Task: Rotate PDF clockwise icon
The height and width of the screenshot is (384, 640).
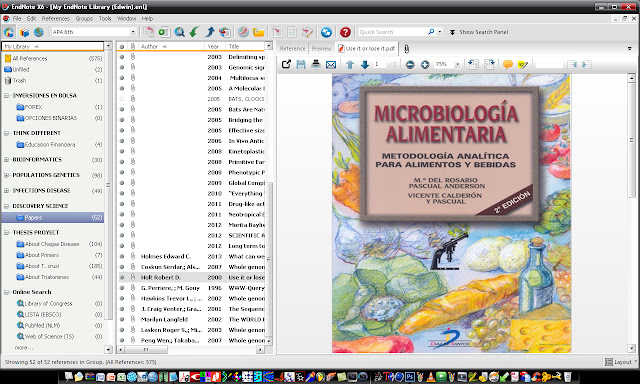Action: [489, 64]
